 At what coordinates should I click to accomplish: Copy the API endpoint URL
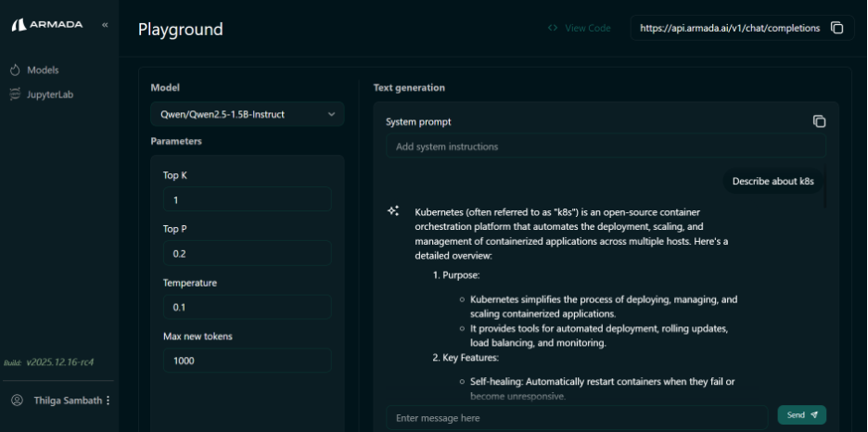pos(836,28)
